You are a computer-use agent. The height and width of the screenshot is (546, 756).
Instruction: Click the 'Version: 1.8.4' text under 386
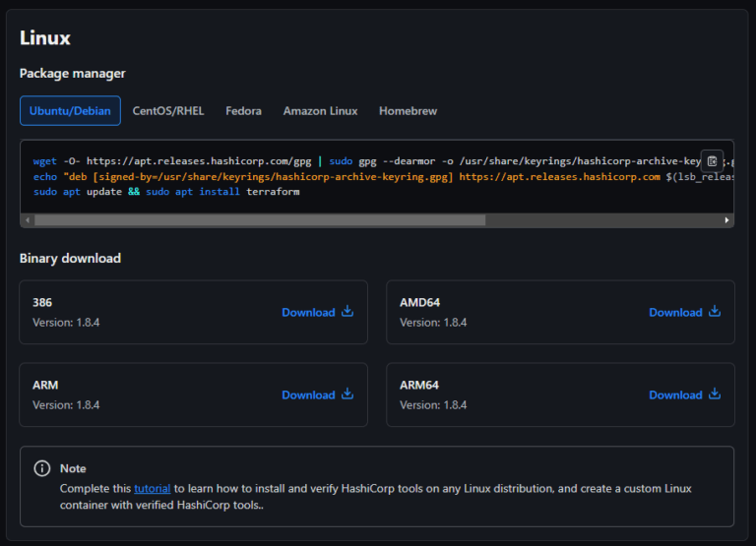tap(66, 323)
